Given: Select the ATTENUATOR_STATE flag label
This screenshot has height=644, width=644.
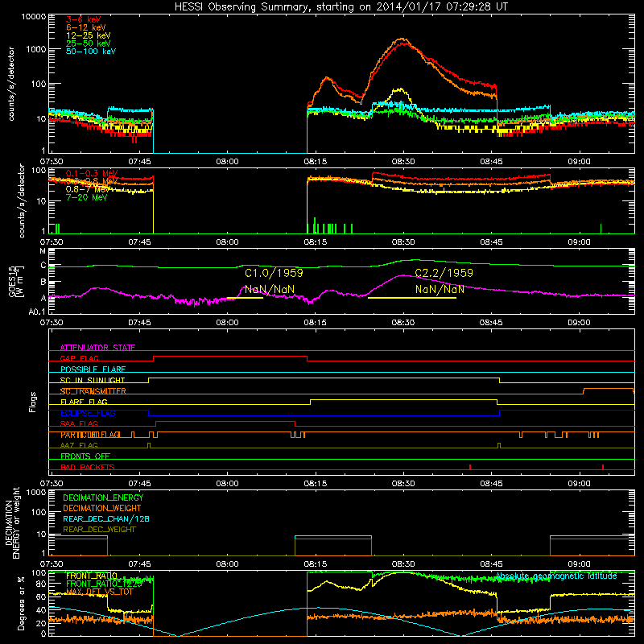Looking at the screenshot, I should click(97, 348).
